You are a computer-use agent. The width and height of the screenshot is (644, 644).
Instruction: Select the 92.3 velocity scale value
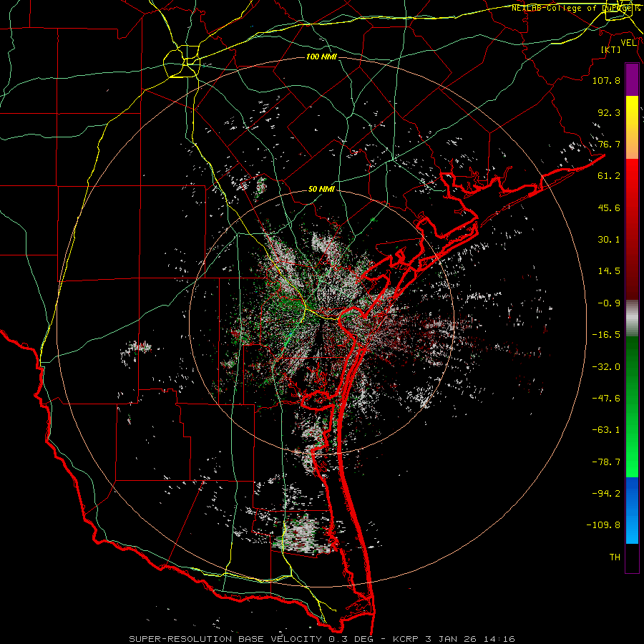(x=609, y=112)
